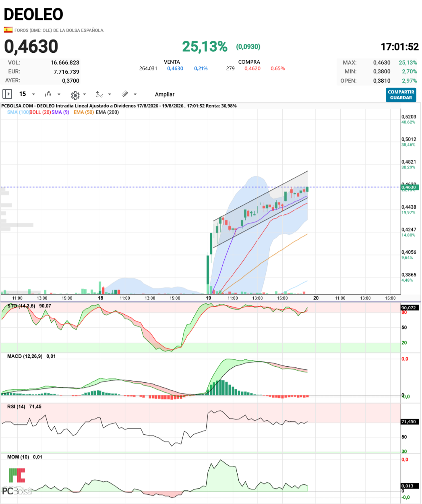Click the OPEN value 0,3810
Image resolution: width=422 pixels, height=504 pixels.
click(x=382, y=81)
